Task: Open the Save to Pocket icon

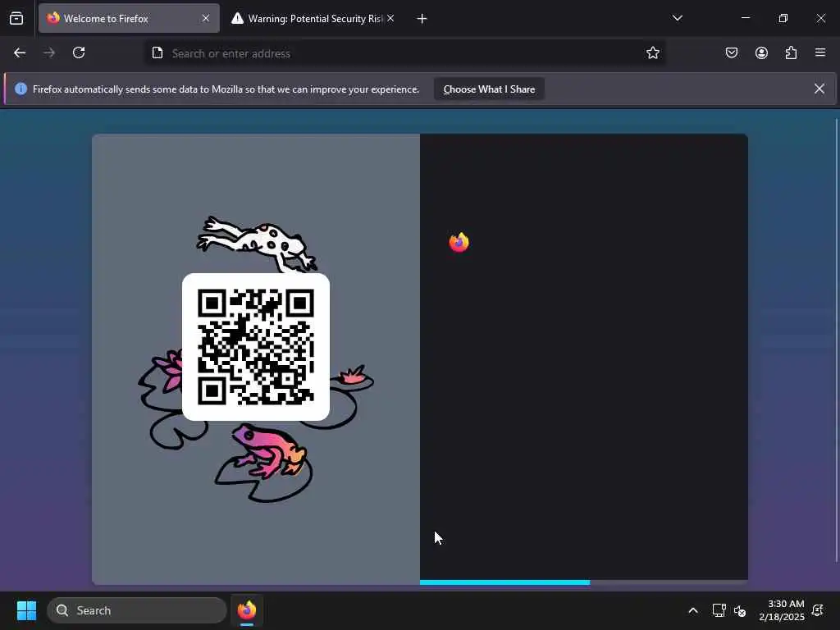Action: pos(732,53)
